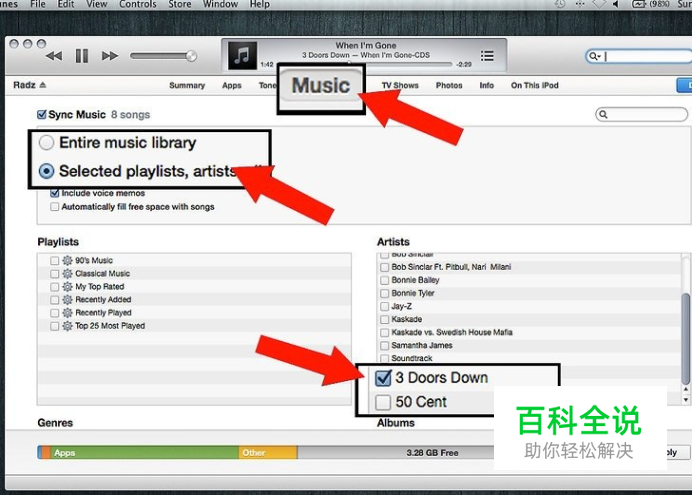The height and width of the screenshot is (495, 692).
Task: Check artist Samantha James
Action: click(x=384, y=345)
